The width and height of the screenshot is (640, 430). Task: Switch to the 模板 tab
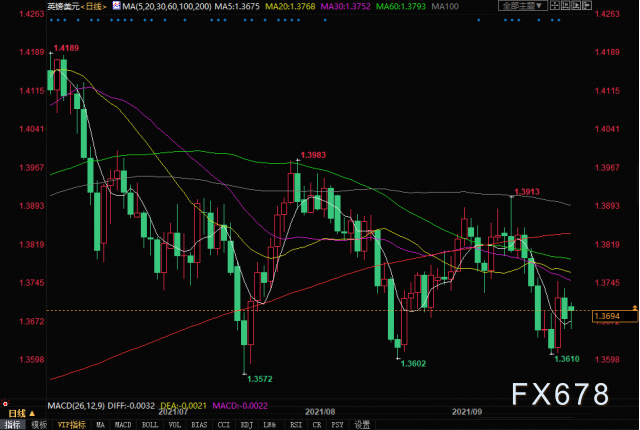point(39,425)
